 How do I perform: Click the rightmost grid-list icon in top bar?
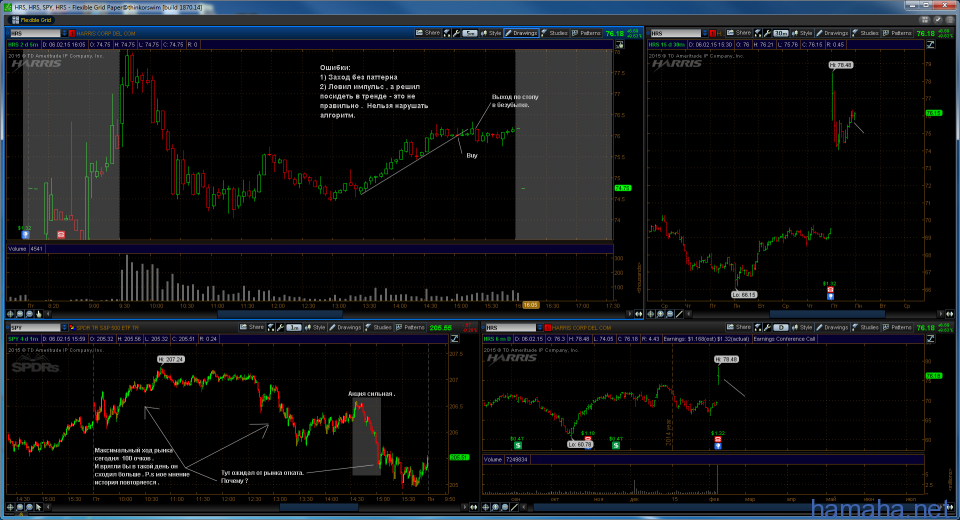click(x=950, y=20)
